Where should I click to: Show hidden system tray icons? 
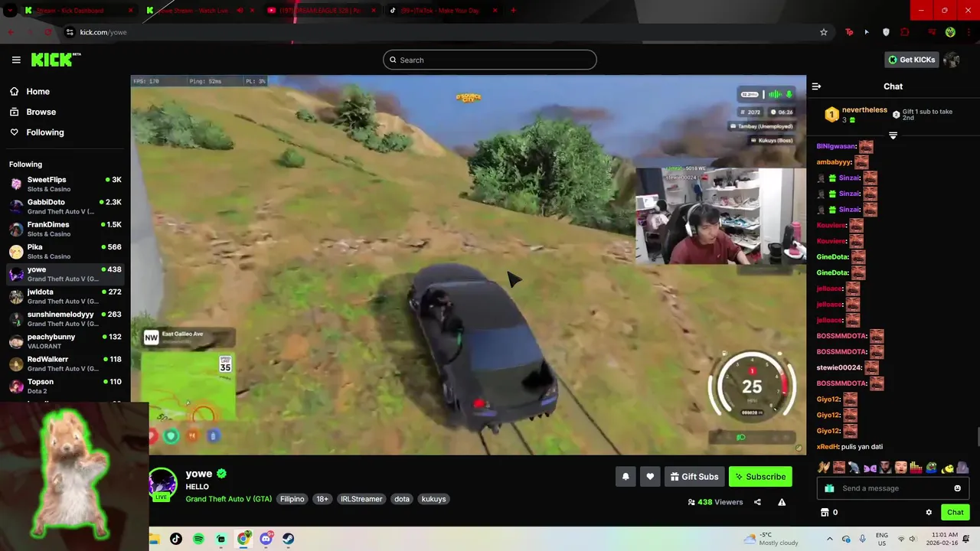click(x=829, y=539)
